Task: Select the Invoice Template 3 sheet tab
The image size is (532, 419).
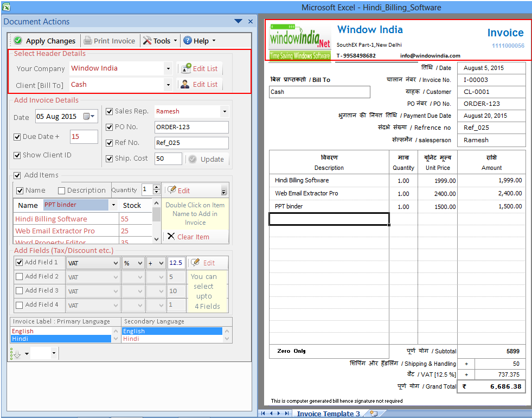Action: click(328, 414)
